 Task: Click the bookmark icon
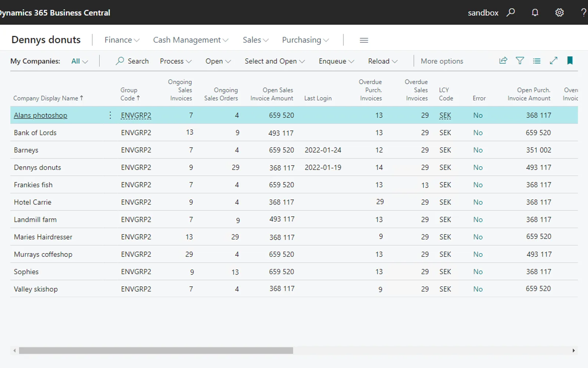click(x=570, y=61)
